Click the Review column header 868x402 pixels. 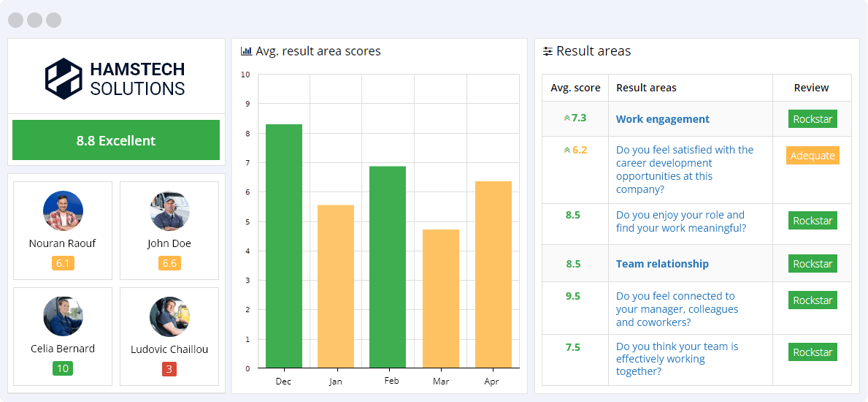[812, 88]
